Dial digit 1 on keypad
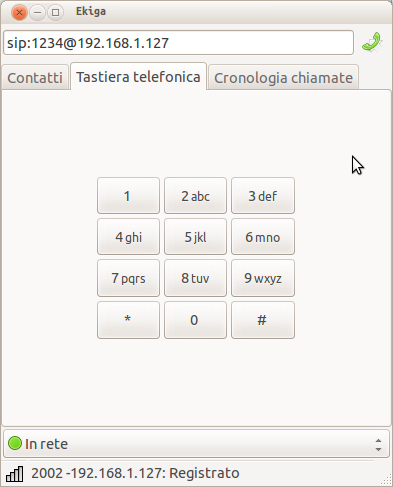 click(128, 196)
